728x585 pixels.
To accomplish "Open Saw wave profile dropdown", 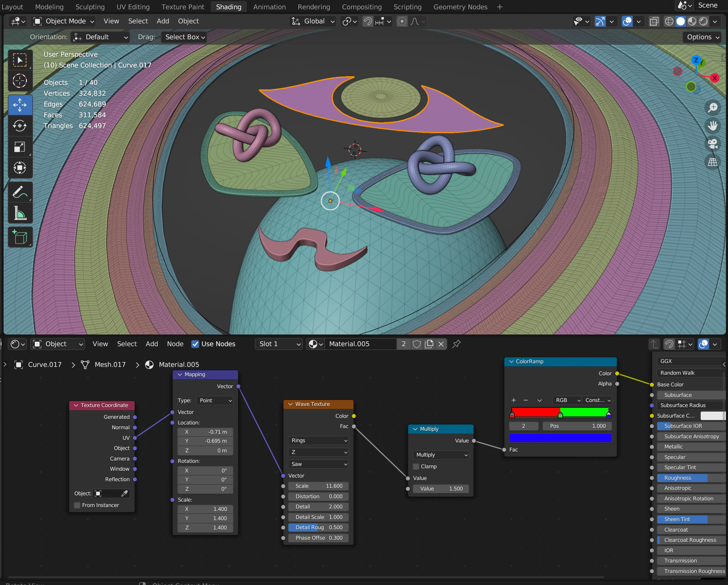I will point(318,464).
